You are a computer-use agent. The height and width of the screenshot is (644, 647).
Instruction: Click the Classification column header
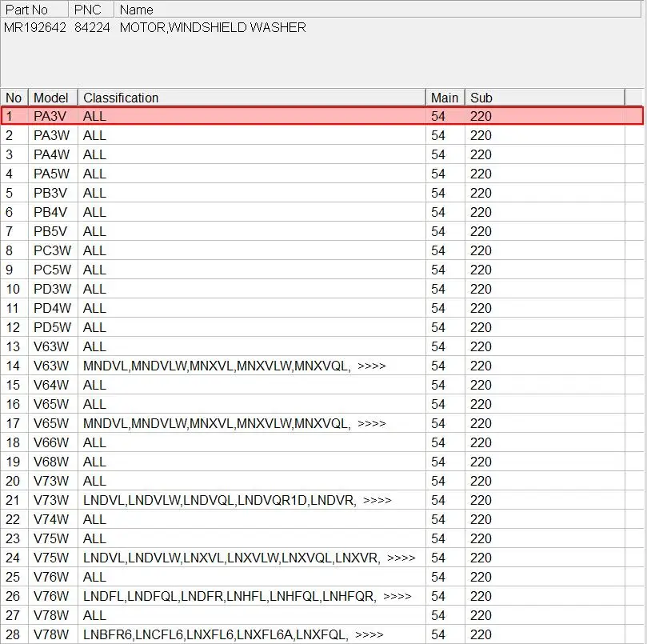point(252,98)
